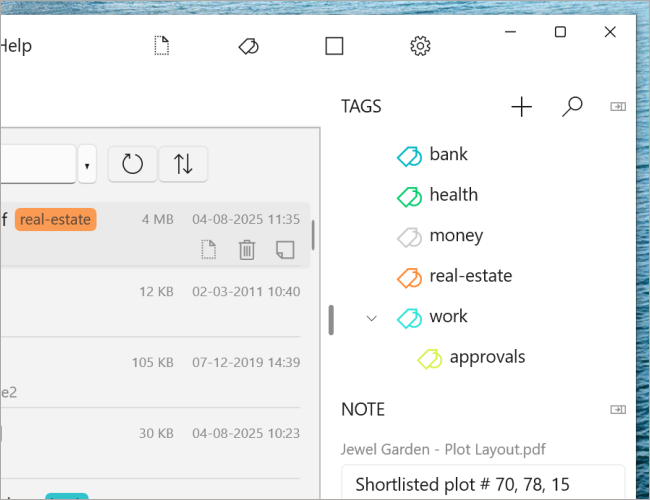Screen dimensions: 650x500
Task: Click the square panel icon in toolbar
Action: point(334,46)
